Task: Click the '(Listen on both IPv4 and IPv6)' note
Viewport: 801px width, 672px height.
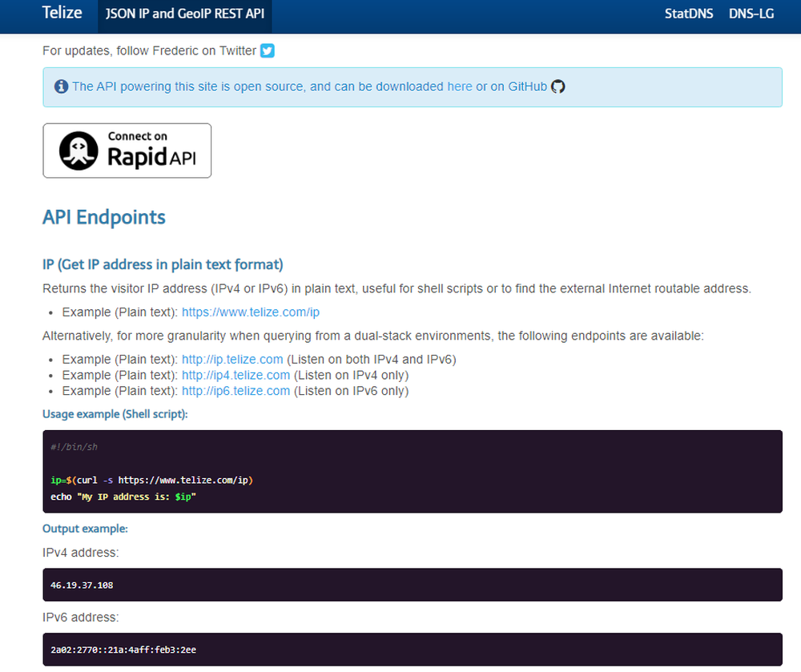Action: coord(372,360)
